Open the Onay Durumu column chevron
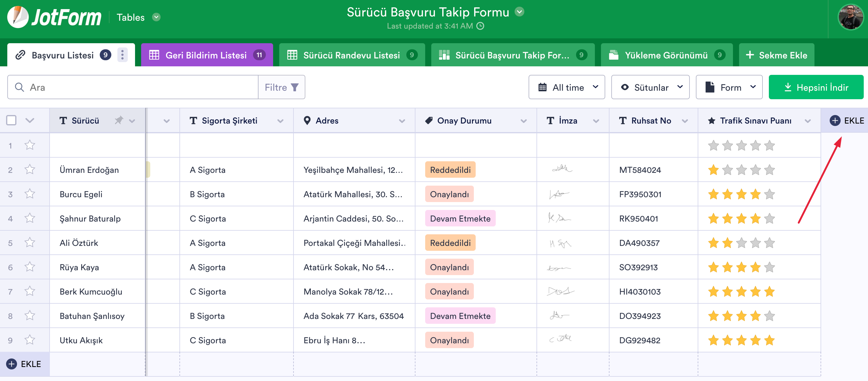The width and height of the screenshot is (868, 381). click(x=523, y=121)
